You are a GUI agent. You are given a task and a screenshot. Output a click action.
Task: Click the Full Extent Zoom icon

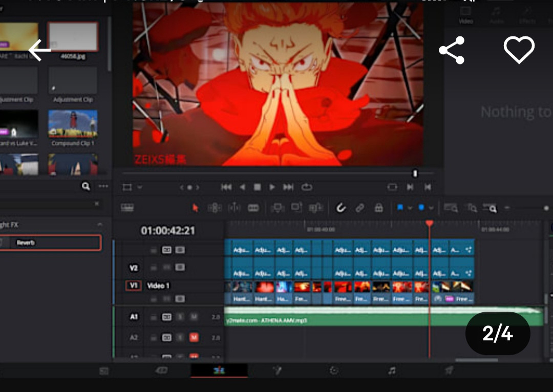(451, 208)
